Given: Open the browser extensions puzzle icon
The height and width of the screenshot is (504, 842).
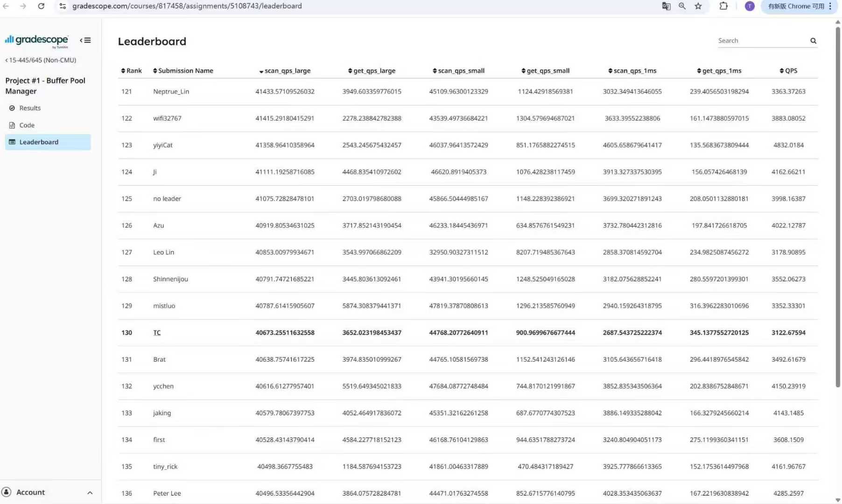Looking at the screenshot, I should coord(723,6).
